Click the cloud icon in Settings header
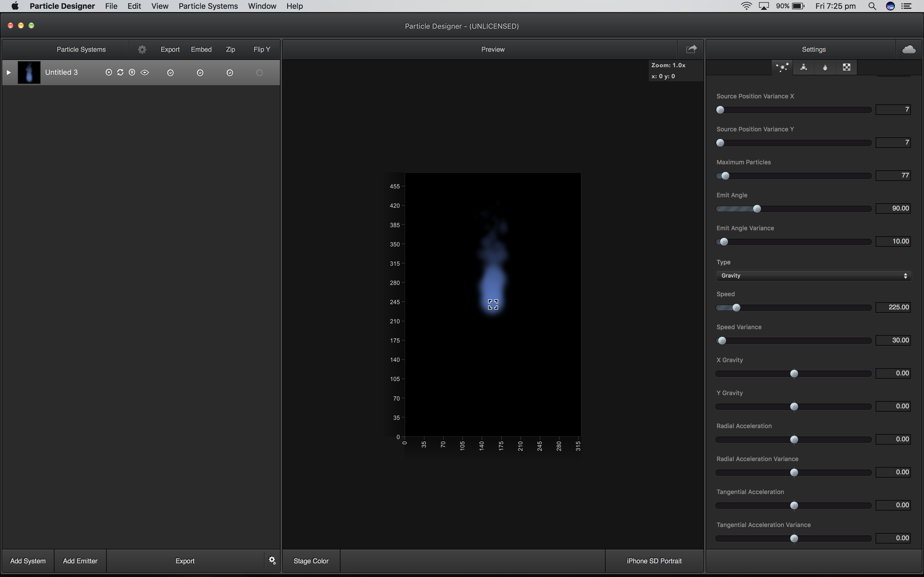Image resolution: width=924 pixels, height=577 pixels. click(908, 49)
